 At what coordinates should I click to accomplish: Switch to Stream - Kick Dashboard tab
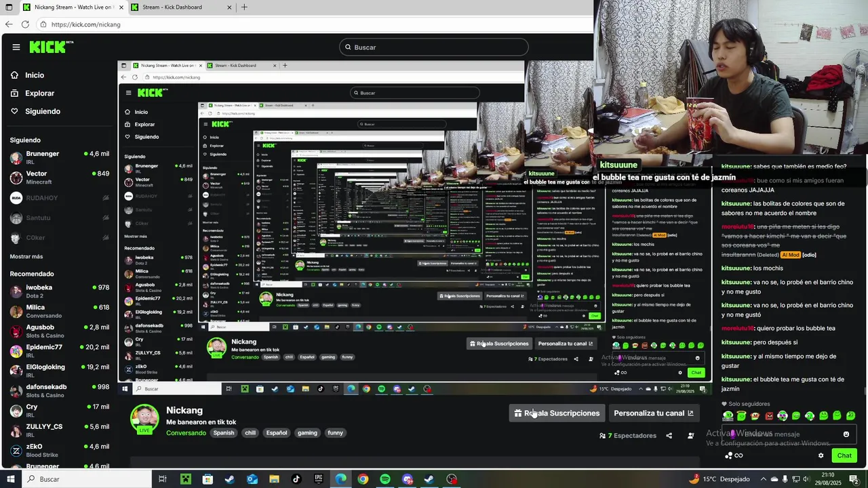[182, 7]
